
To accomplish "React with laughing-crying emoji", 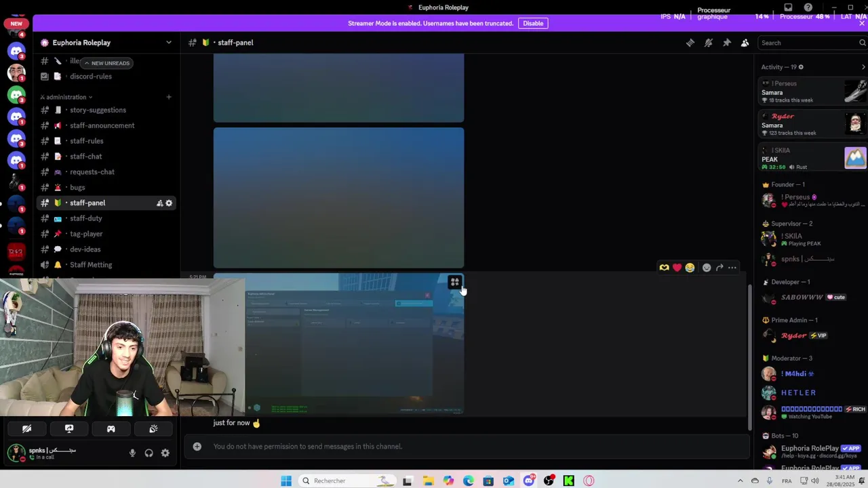I will 690,268.
